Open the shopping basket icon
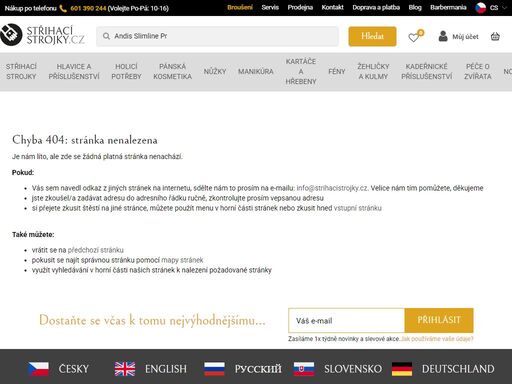 495,36
